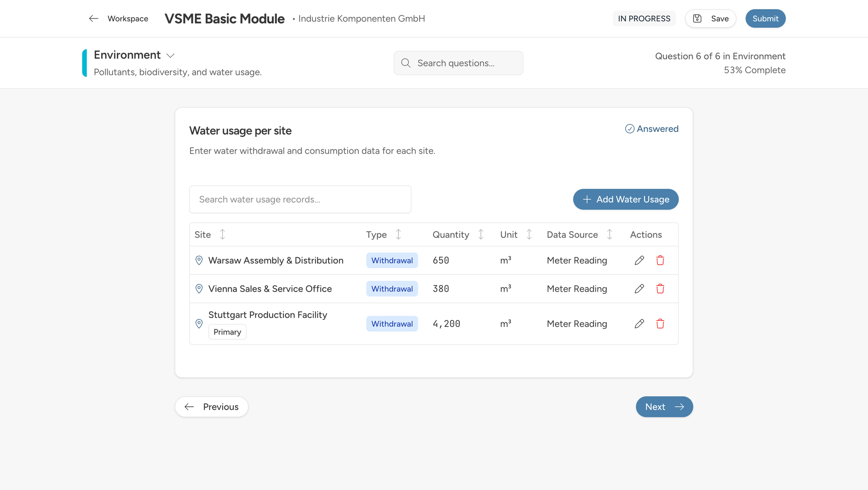Toggle sorting on the Unit column
The width and height of the screenshot is (868, 490).
pyautogui.click(x=529, y=234)
